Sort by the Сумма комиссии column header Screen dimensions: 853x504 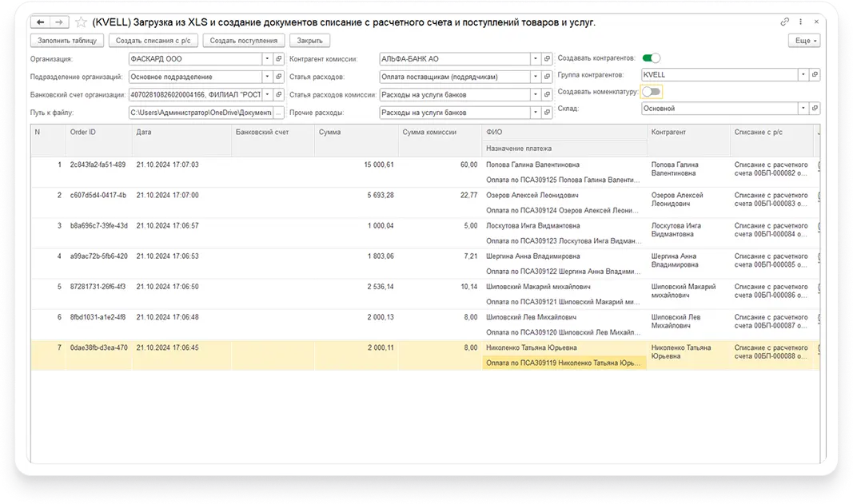tap(429, 132)
